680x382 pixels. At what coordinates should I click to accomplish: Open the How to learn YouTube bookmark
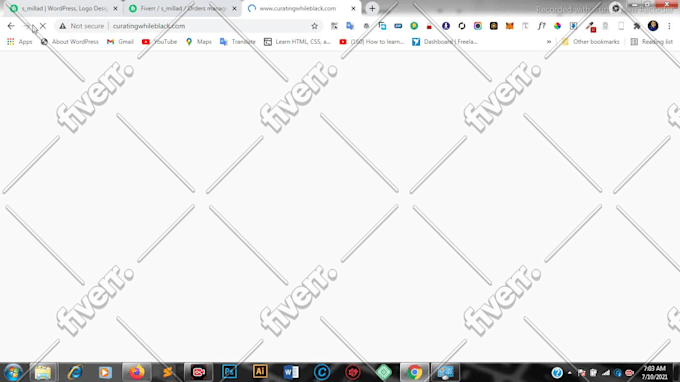(372, 42)
